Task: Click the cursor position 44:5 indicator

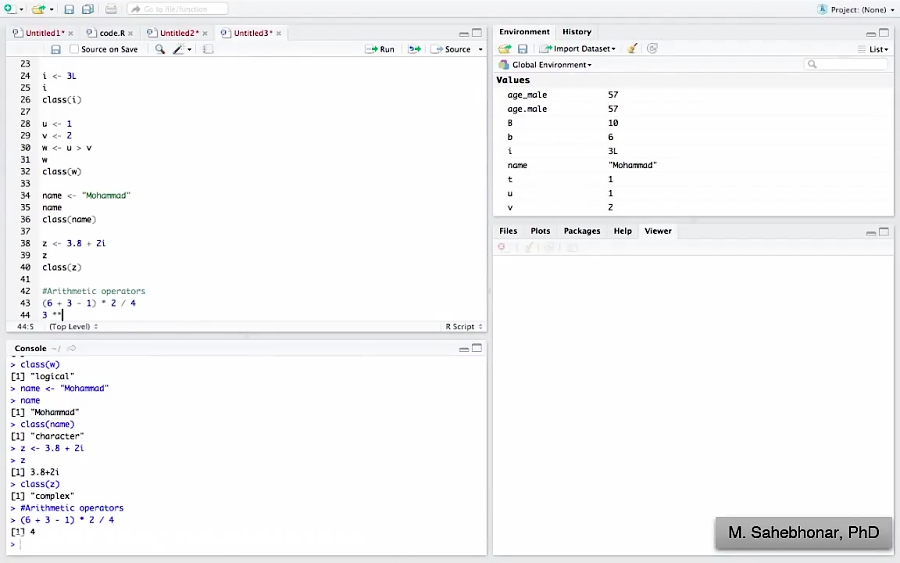Action: coord(25,327)
